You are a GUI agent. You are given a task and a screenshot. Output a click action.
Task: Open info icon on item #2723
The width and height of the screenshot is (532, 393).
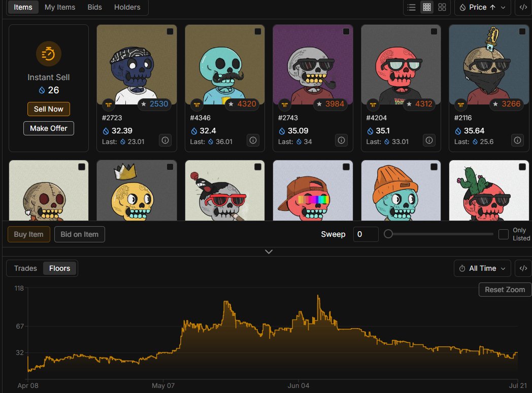165,140
